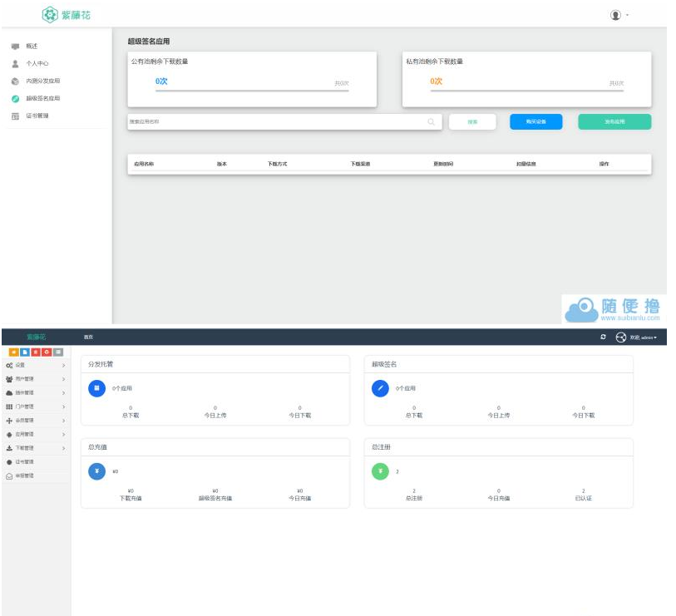676x616 pixels.
Task: Click the blue 分发托管 circle icon
Action: click(x=97, y=388)
